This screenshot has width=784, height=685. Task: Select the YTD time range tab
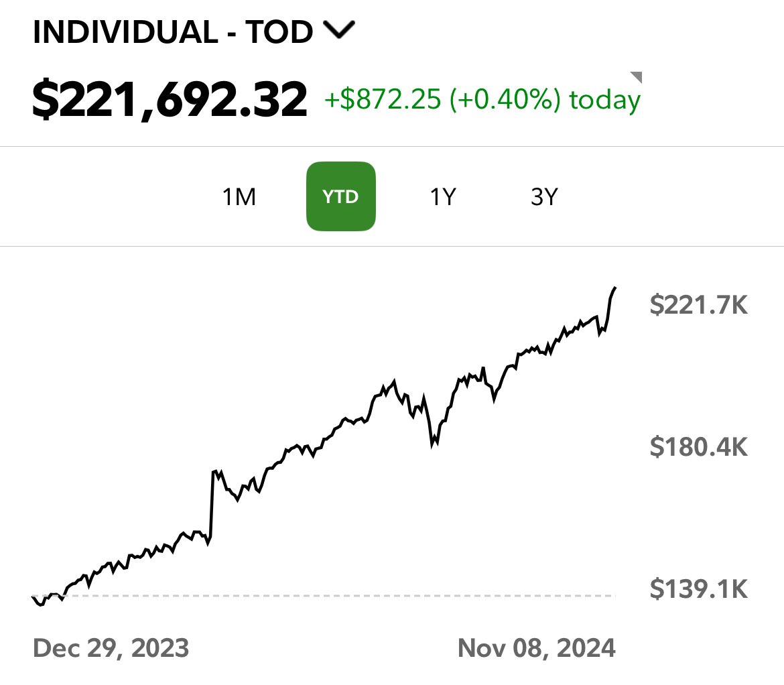(x=341, y=197)
